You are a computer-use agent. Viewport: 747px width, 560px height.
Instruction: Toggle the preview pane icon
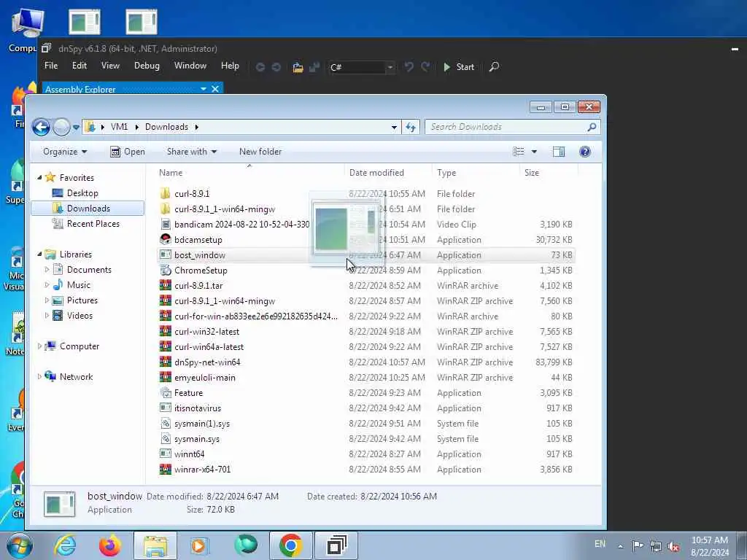[x=558, y=152]
